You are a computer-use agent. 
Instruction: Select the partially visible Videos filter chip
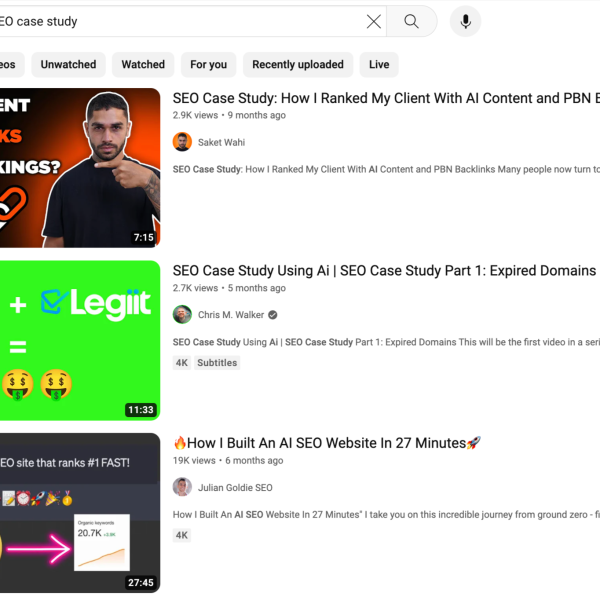click(10, 65)
